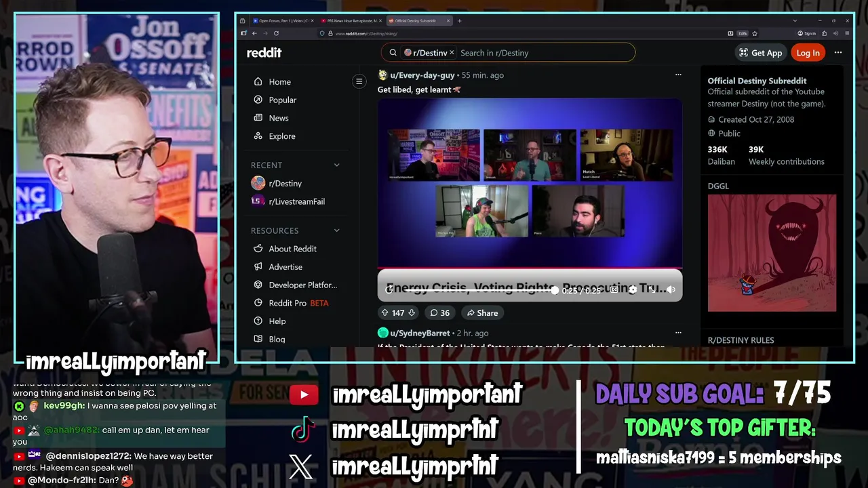
Task: Open Help link in sidebar
Action: [277, 321]
